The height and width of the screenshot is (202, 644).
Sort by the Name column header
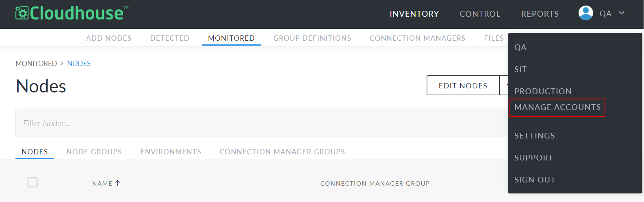coord(102,183)
